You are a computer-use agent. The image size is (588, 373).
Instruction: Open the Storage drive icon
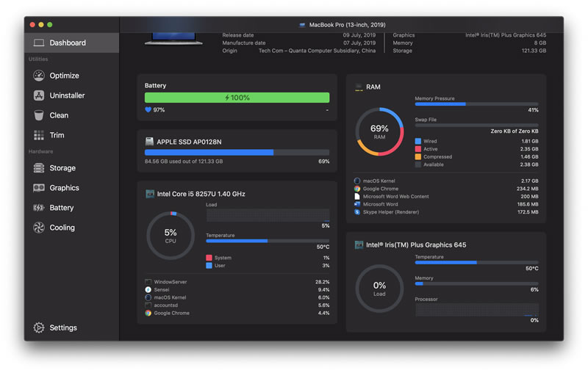[39, 168]
